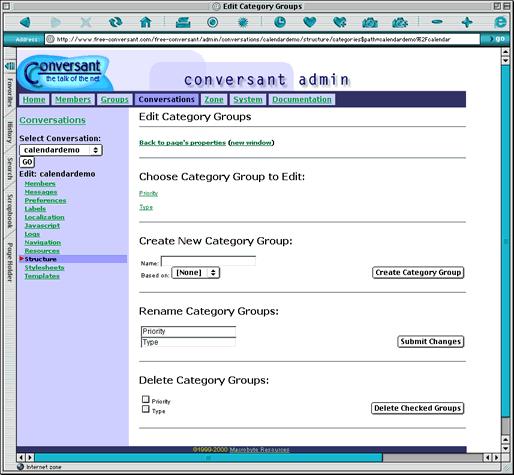Viewport: 514px width, 475px height.
Task: Check the Priority delete checkbox
Action: [146, 399]
